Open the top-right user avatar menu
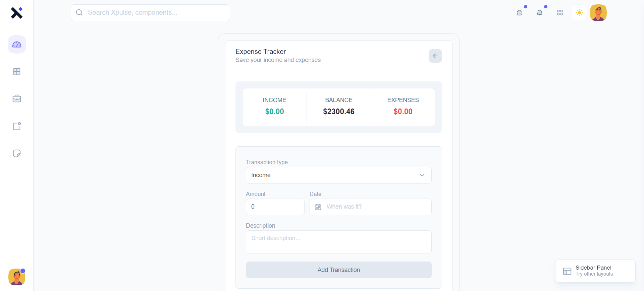The width and height of the screenshot is (644, 291). point(598,13)
